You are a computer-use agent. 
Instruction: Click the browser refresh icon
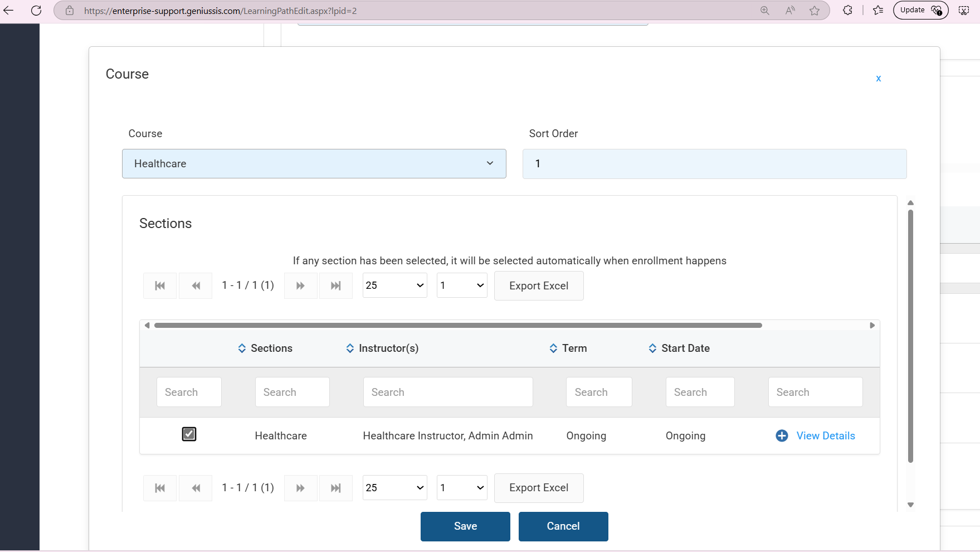click(36, 11)
